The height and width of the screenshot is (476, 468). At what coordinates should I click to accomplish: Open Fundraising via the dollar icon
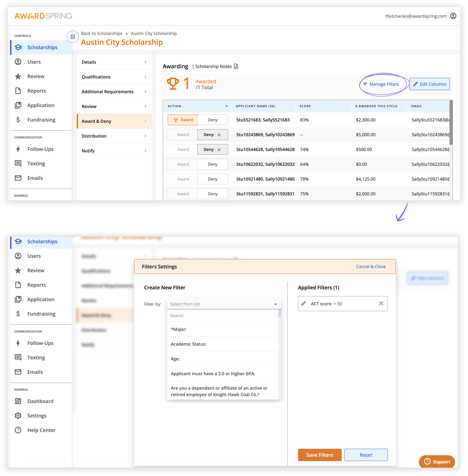41,120
